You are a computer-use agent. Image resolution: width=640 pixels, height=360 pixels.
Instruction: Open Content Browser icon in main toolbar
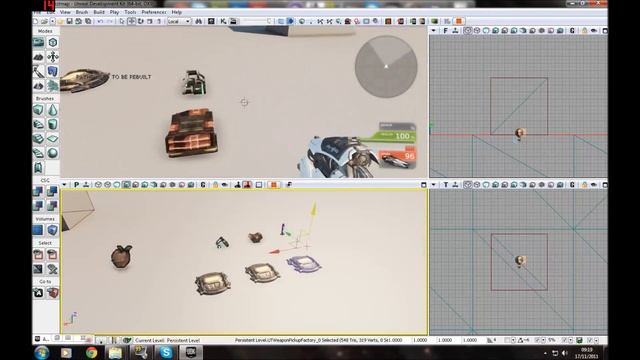[x=211, y=21]
